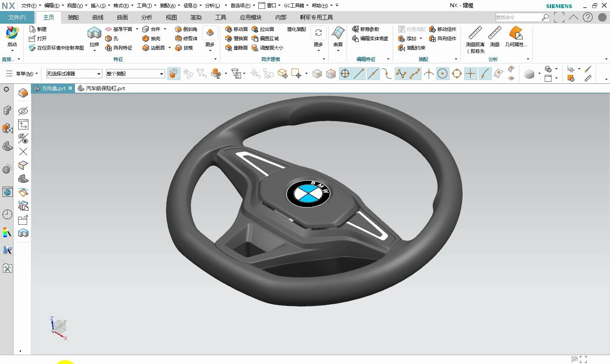This screenshot has width=610, height=364.
Task: Expand the 合并 (Unite) dropdown arrow
Action: (165, 29)
